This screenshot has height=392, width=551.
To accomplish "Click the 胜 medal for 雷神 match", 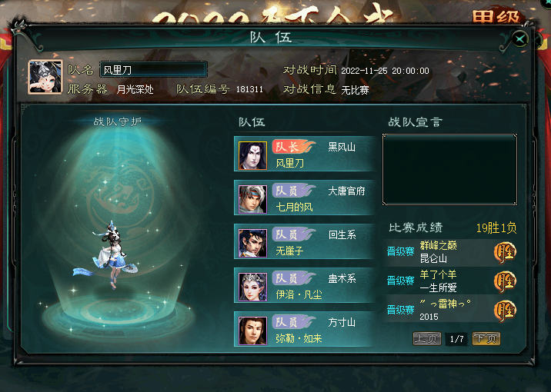I will coord(505,311).
